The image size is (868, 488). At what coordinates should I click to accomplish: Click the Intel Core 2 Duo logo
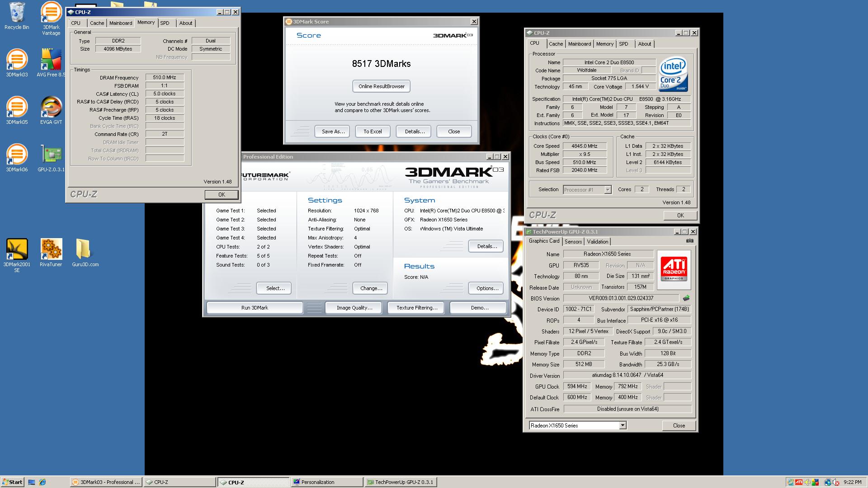673,74
